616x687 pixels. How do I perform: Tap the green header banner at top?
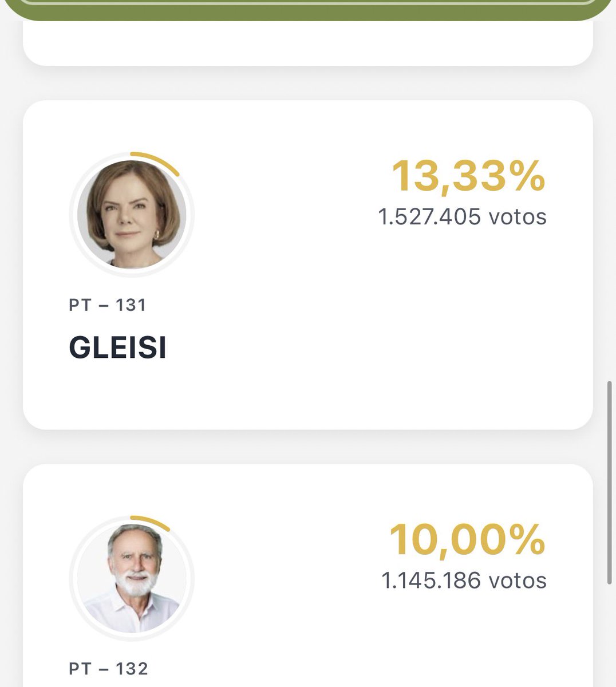point(307,10)
